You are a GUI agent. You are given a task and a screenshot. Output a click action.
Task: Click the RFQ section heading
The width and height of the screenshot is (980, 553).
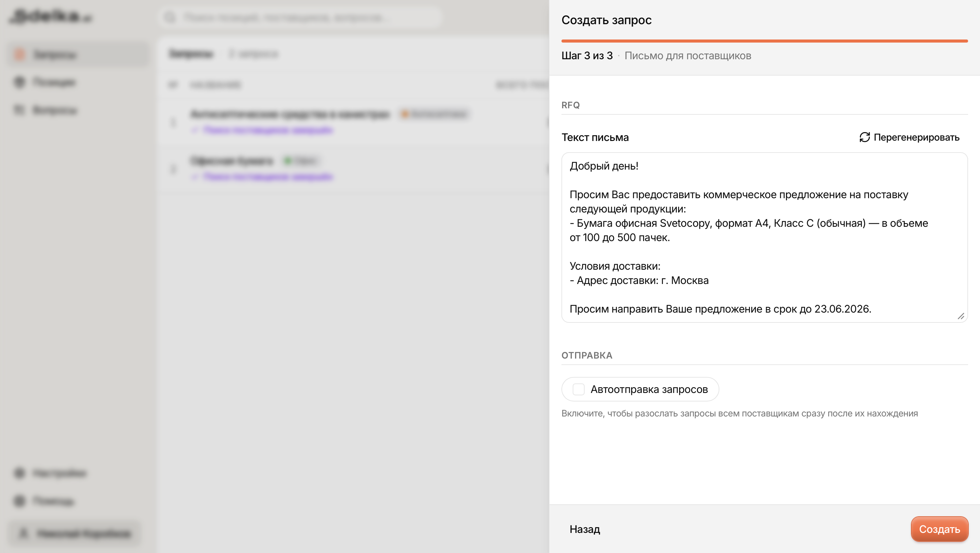coord(571,105)
